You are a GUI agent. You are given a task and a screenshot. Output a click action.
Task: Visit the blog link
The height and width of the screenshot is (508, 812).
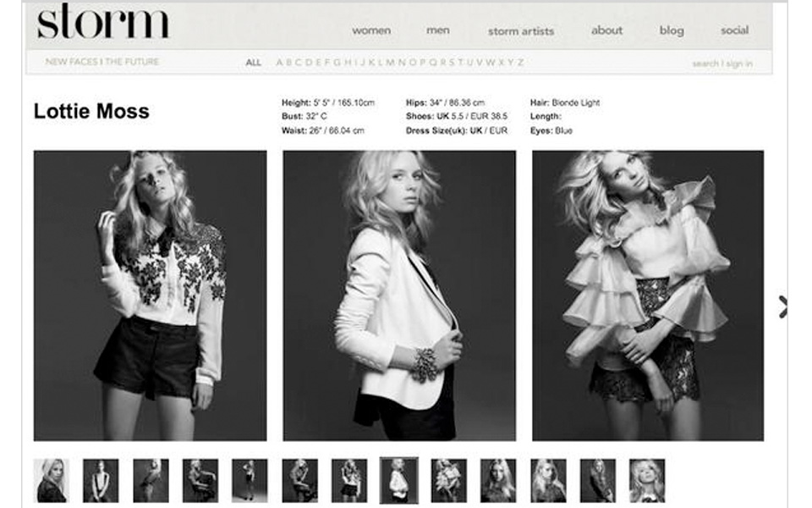(x=671, y=30)
